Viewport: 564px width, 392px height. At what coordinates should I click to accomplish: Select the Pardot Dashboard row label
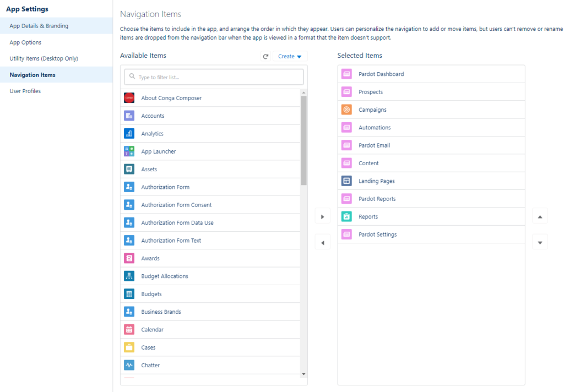pos(381,74)
